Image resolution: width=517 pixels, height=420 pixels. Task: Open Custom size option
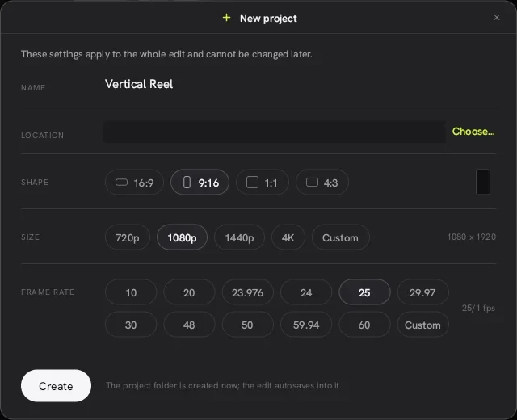[x=340, y=237]
